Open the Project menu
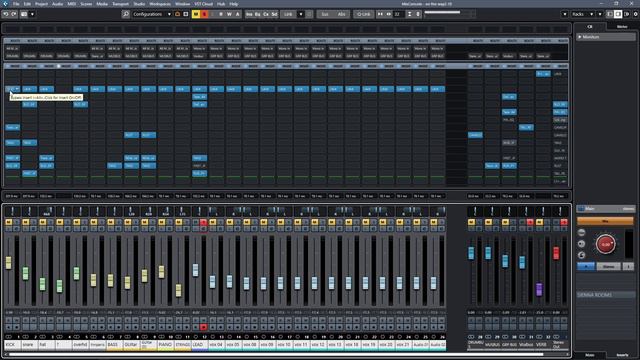 coord(41,4)
